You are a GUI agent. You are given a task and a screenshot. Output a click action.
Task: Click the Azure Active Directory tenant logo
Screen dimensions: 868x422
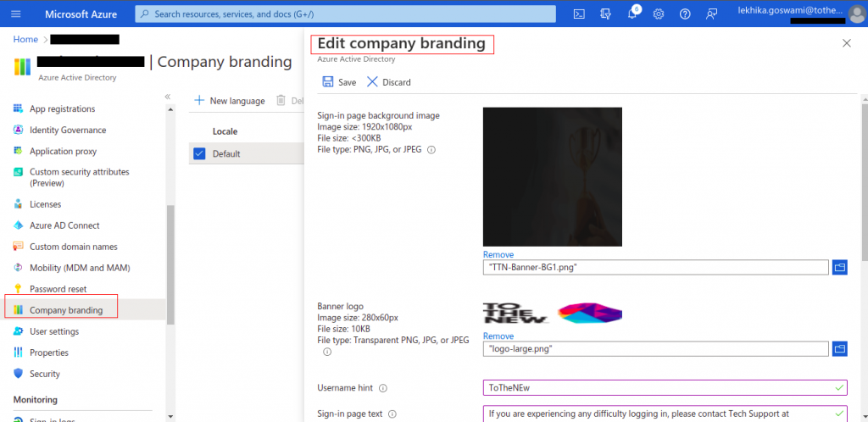tap(23, 66)
